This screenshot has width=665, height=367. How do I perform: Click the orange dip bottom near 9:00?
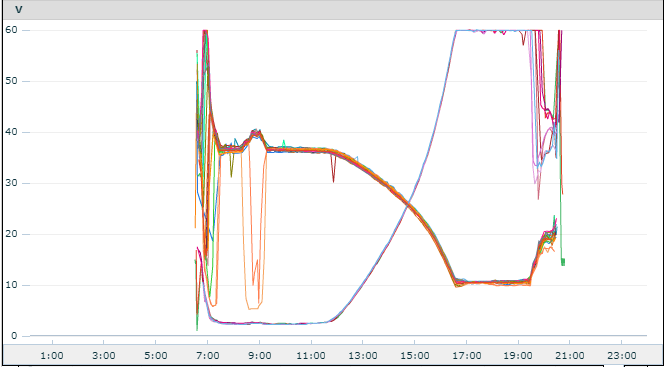pyautogui.click(x=253, y=307)
